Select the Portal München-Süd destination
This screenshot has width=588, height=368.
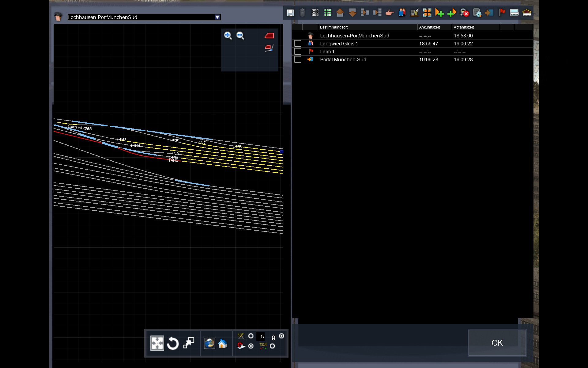pos(343,59)
